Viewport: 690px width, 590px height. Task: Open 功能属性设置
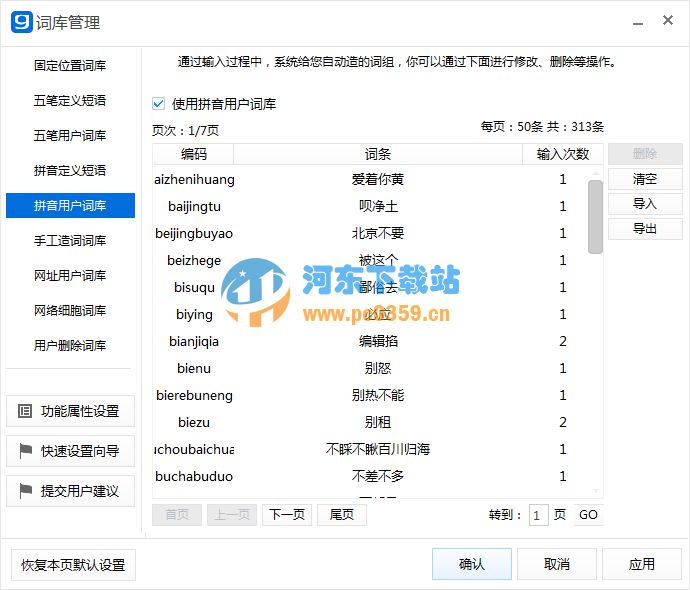pyautogui.click(x=70, y=411)
